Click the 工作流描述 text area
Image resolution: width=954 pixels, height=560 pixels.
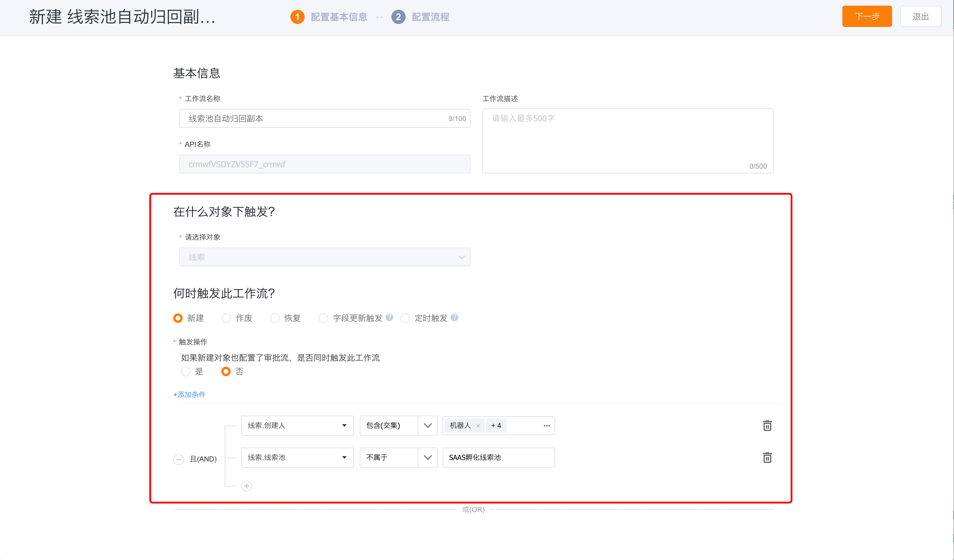click(627, 141)
